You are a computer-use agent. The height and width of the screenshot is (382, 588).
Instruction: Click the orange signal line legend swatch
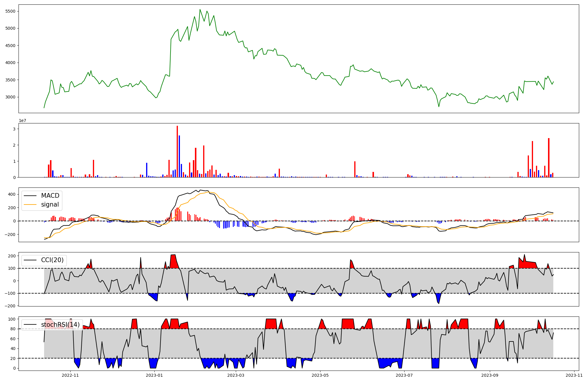(30, 205)
